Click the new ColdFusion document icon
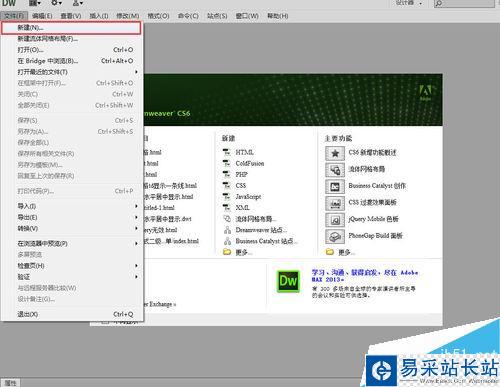500x387 pixels. [x=227, y=163]
